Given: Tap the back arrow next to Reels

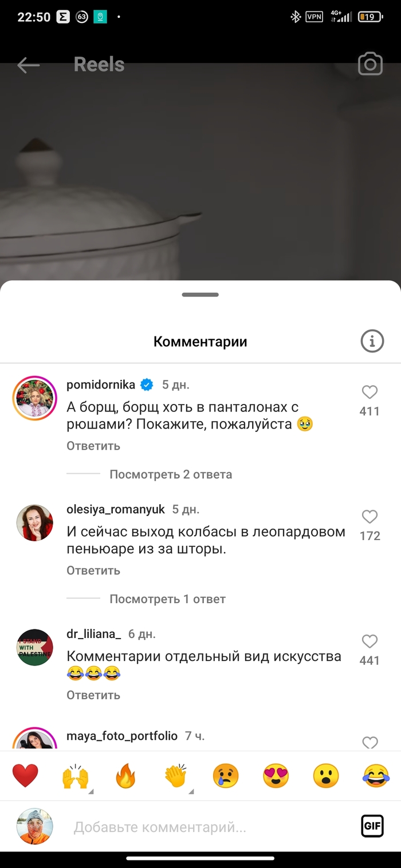Looking at the screenshot, I should click(x=28, y=65).
